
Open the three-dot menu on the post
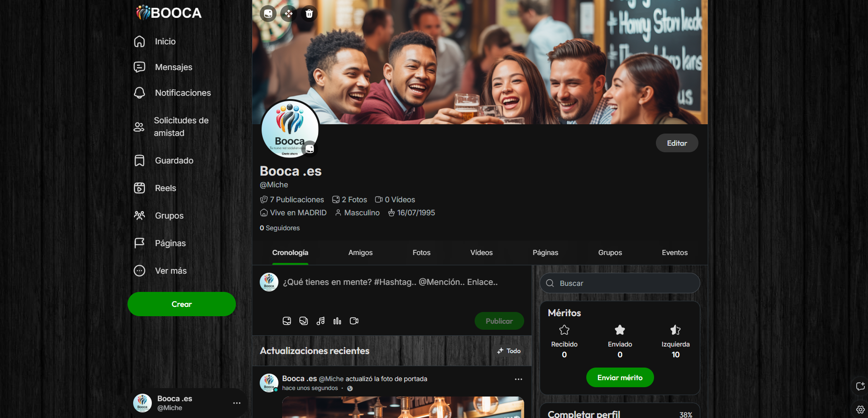519,379
